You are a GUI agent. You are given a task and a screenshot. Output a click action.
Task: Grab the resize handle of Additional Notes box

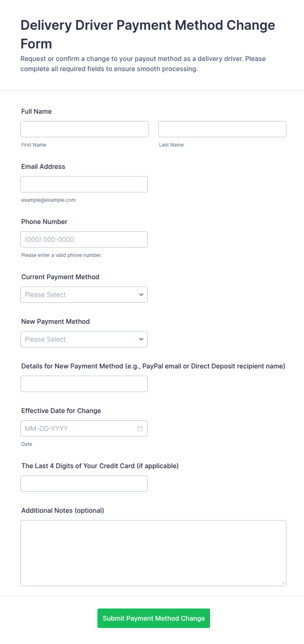[x=283, y=583]
